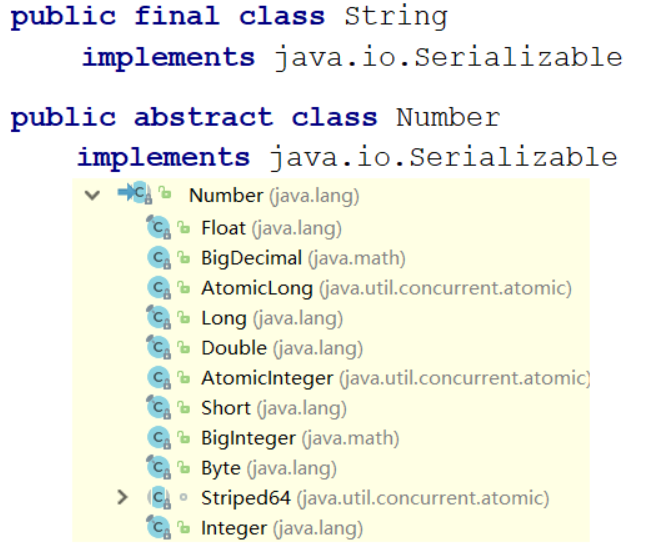Click the String class name in code
653x552 pixels.
(396, 17)
